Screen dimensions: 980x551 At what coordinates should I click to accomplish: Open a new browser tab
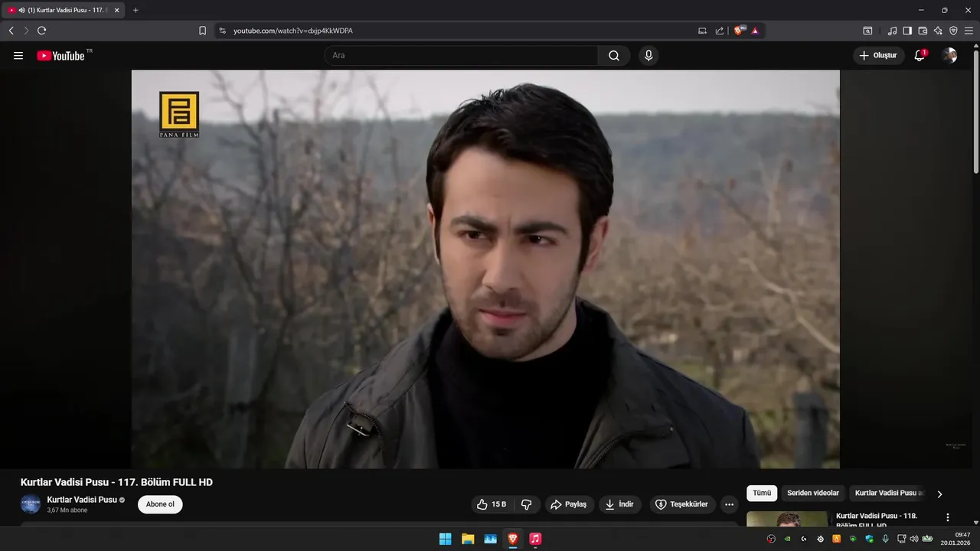136,10
